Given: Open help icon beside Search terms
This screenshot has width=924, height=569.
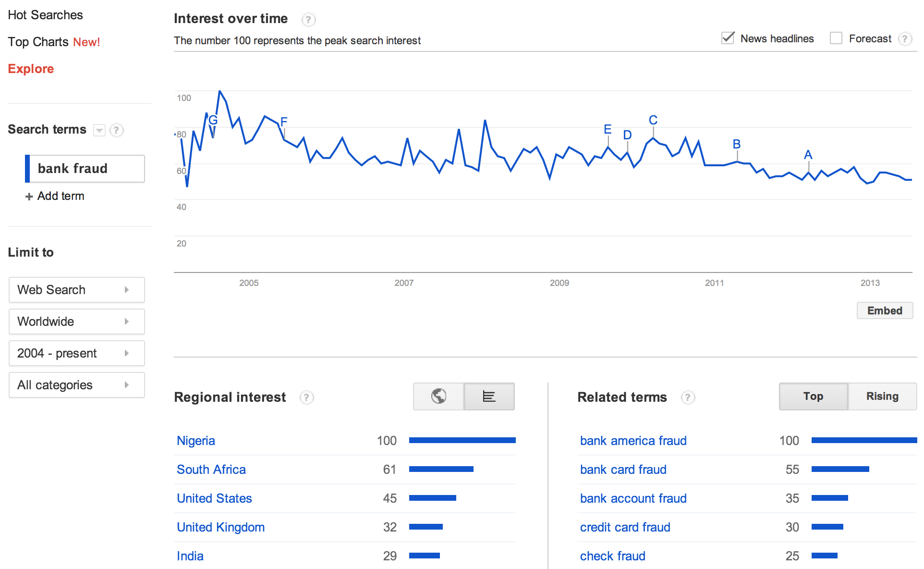Looking at the screenshot, I should click(x=116, y=130).
